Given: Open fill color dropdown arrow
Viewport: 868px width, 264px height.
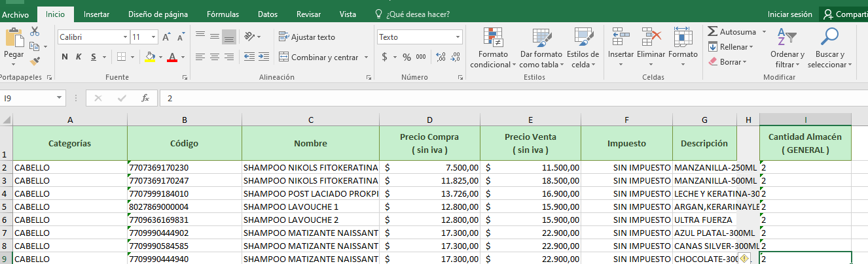Looking at the screenshot, I should [160, 57].
